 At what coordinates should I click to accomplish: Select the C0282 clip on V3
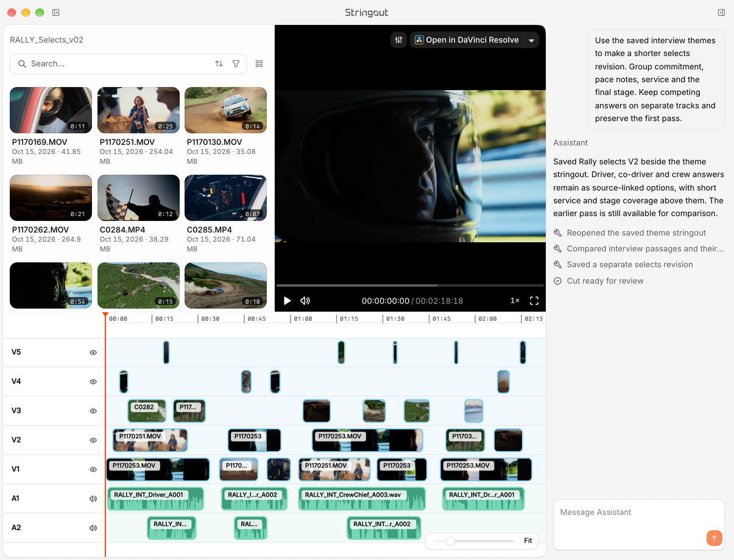coord(147,411)
